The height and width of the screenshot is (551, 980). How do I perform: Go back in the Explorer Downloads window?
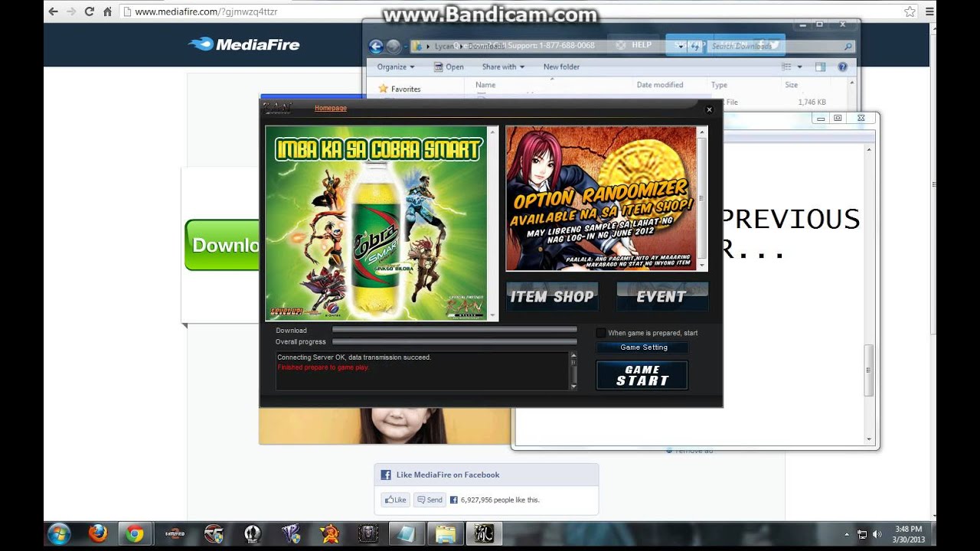click(x=376, y=47)
